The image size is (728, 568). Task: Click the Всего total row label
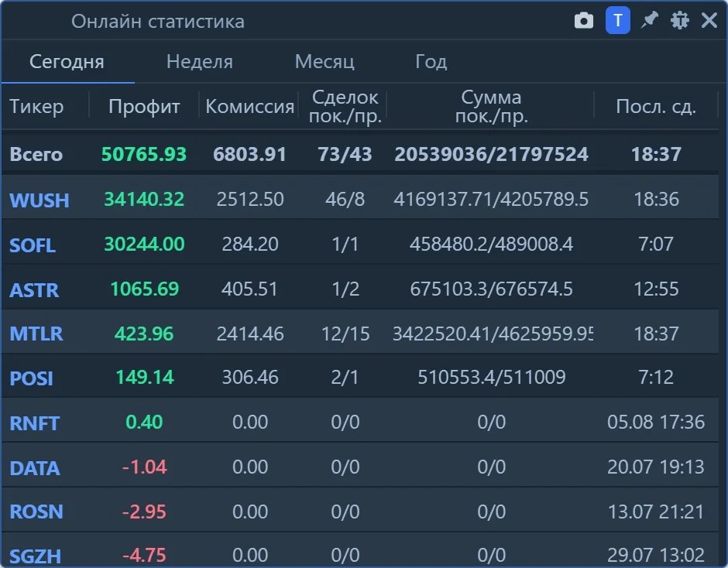(x=36, y=154)
